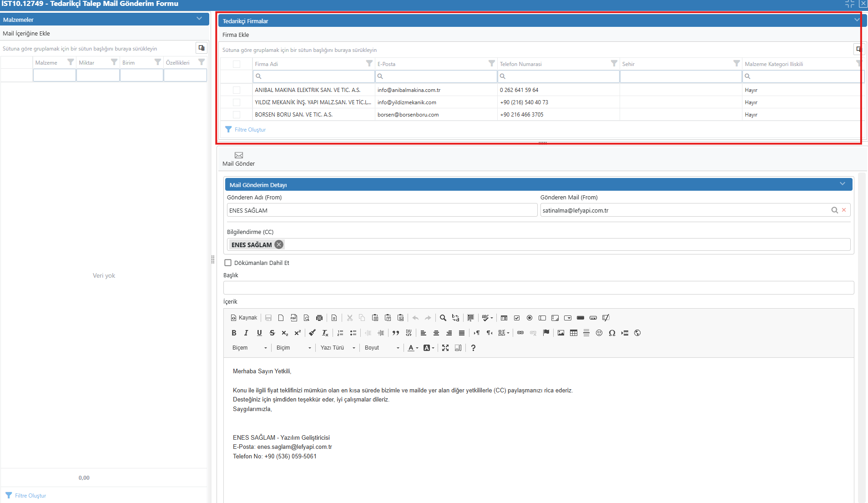Click the italic formatting icon
The width and height of the screenshot is (868, 503).
click(x=246, y=333)
